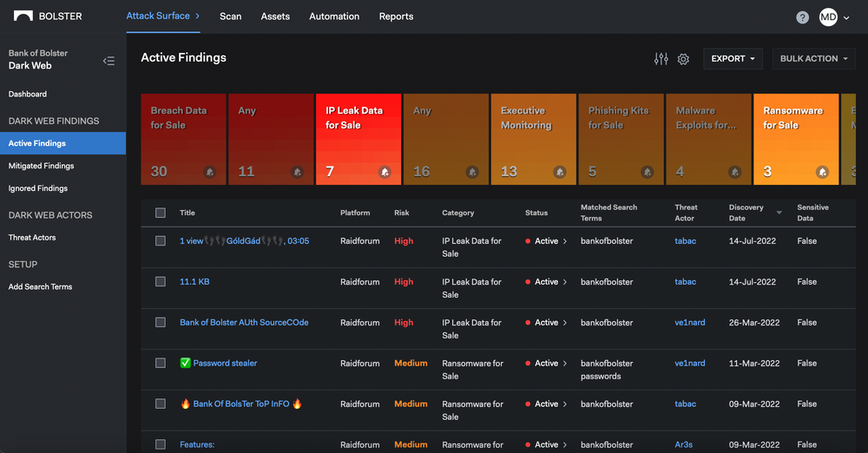The width and height of the screenshot is (868, 453).
Task: Click the icon on Ransomware for Sale card
Action: 822,172
